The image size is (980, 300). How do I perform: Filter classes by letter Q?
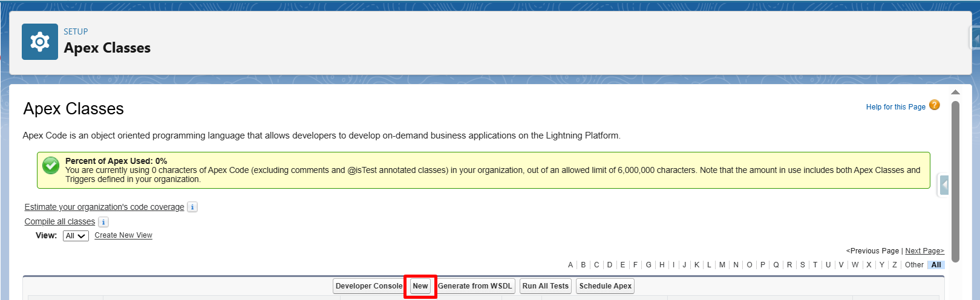[x=776, y=265]
